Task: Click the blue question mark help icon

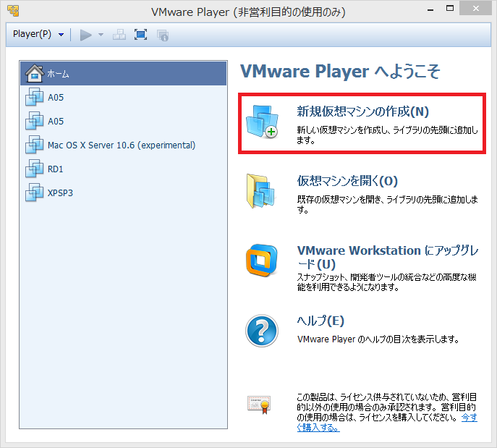Action: pyautogui.click(x=262, y=331)
